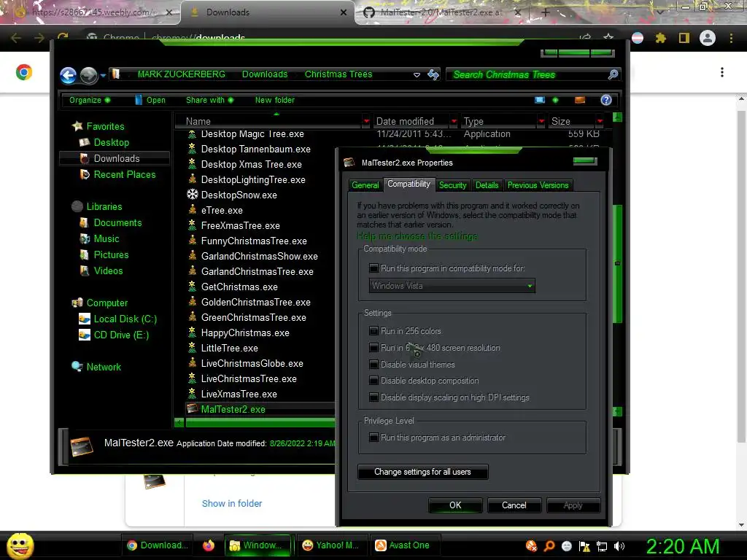Switch to the Details tab
This screenshot has height=560, width=747.
(487, 185)
